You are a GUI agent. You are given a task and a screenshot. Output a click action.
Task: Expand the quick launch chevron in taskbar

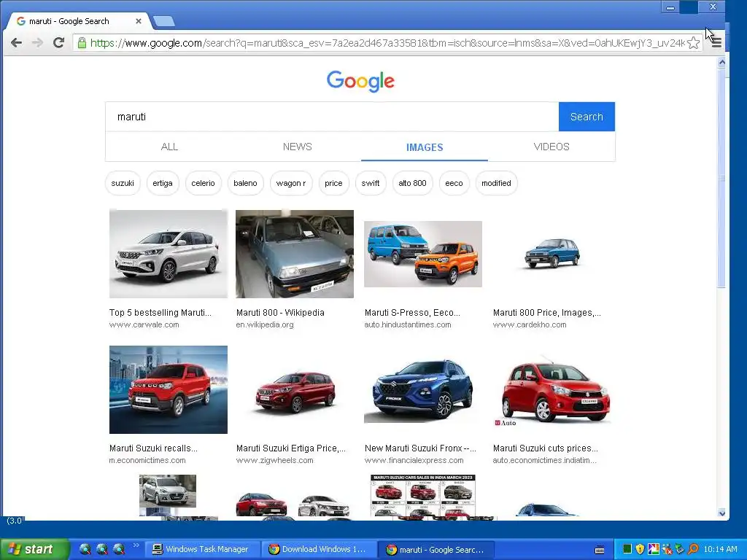[136, 545]
